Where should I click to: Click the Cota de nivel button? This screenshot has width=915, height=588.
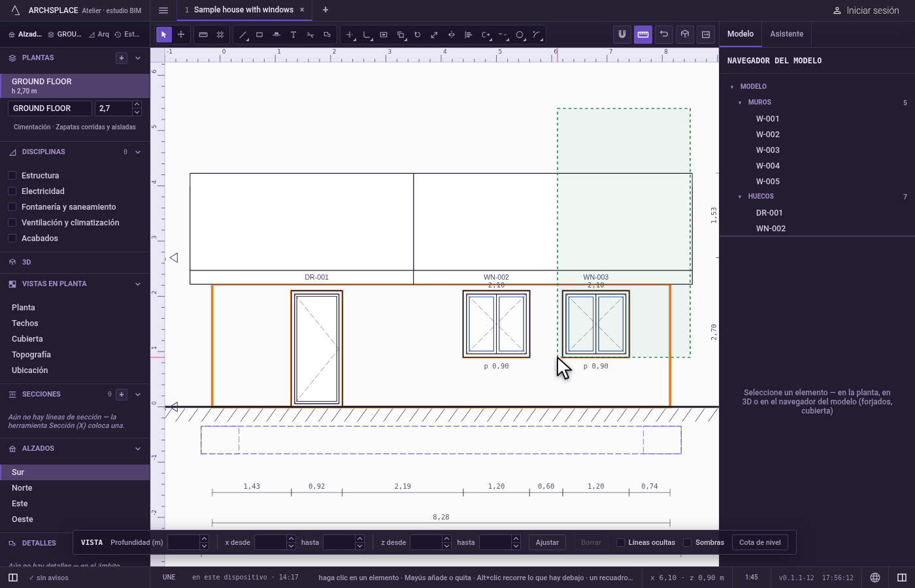click(x=760, y=542)
